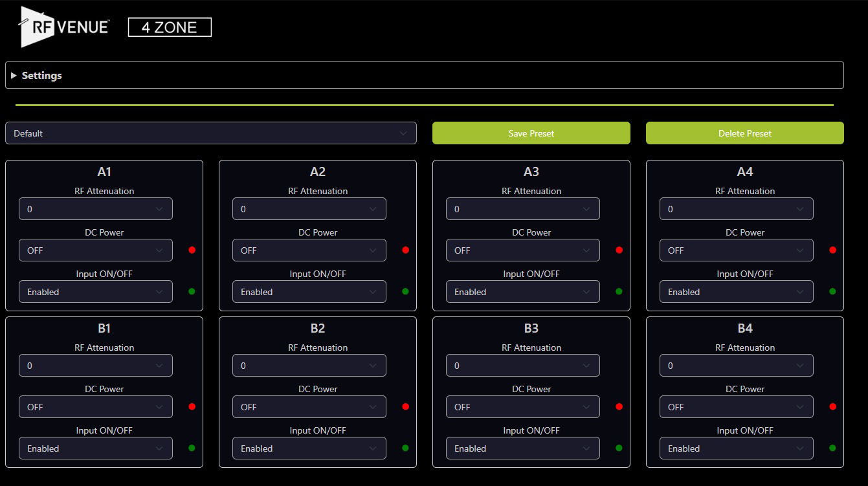Toggle B4 DC Power selector

click(737, 407)
